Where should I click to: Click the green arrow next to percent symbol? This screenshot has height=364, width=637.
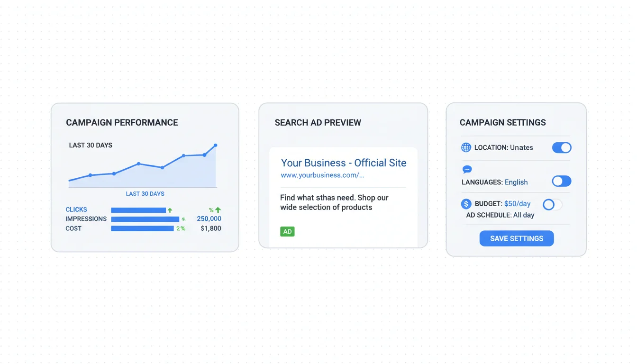pyautogui.click(x=218, y=210)
